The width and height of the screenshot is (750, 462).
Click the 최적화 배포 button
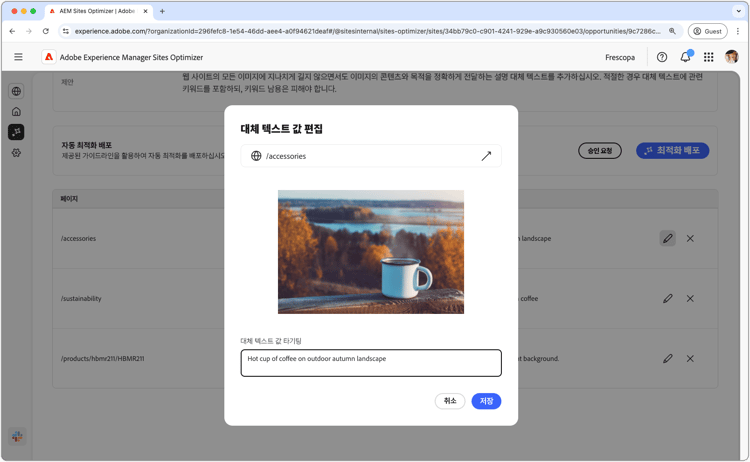pos(673,151)
